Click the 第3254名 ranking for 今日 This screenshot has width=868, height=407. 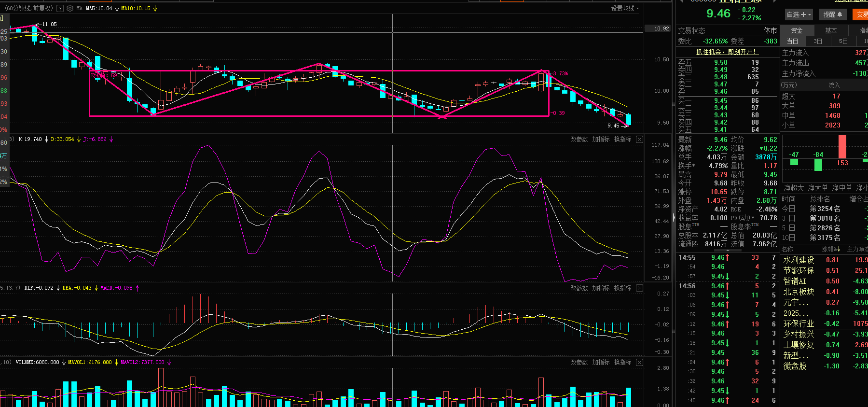click(825, 209)
